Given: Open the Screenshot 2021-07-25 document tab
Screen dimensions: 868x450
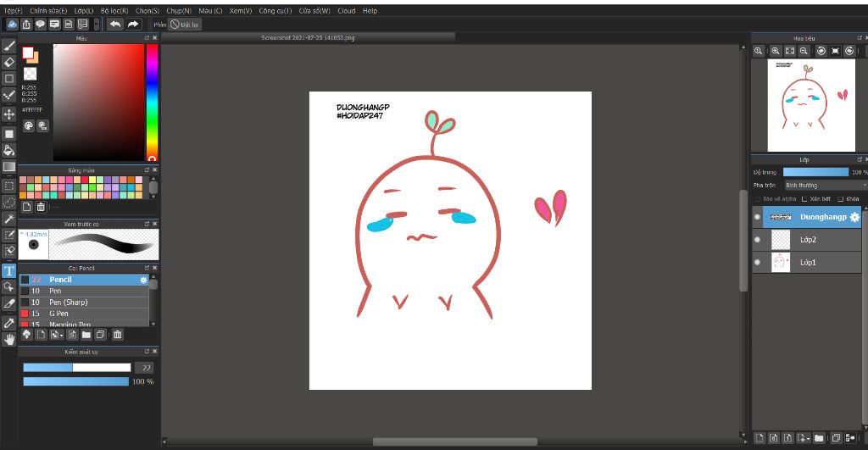Looking at the screenshot, I should [x=309, y=37].
